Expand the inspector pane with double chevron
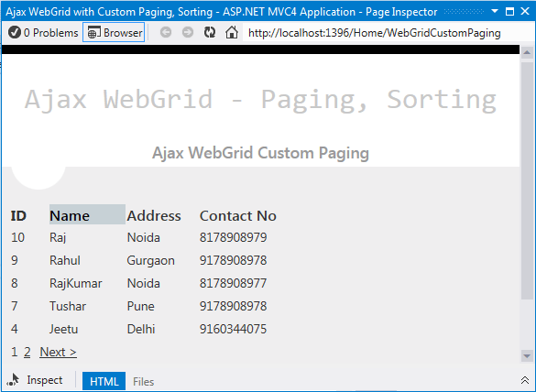Image resolution: width=536 pixels, height=392 pixels. 525,380
